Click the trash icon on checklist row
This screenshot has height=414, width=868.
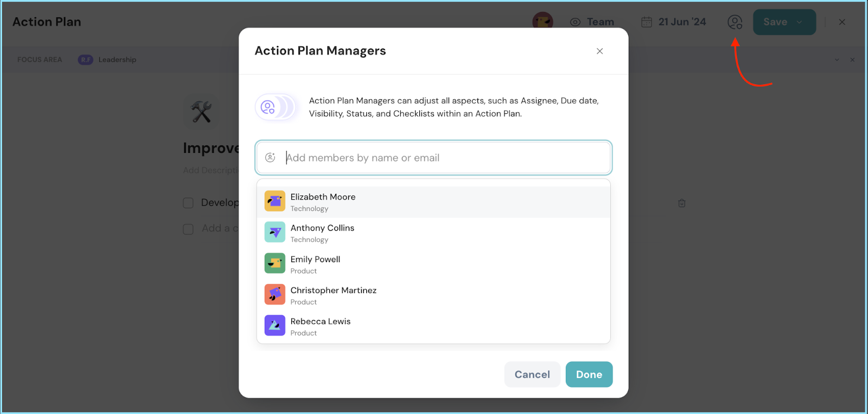click(681, 203)
